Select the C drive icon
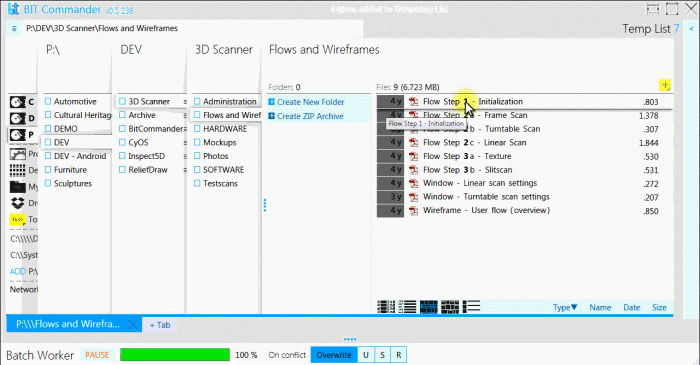Image resolution: width=700 pixels, height=365 pixels. click(x=18, y=102)
